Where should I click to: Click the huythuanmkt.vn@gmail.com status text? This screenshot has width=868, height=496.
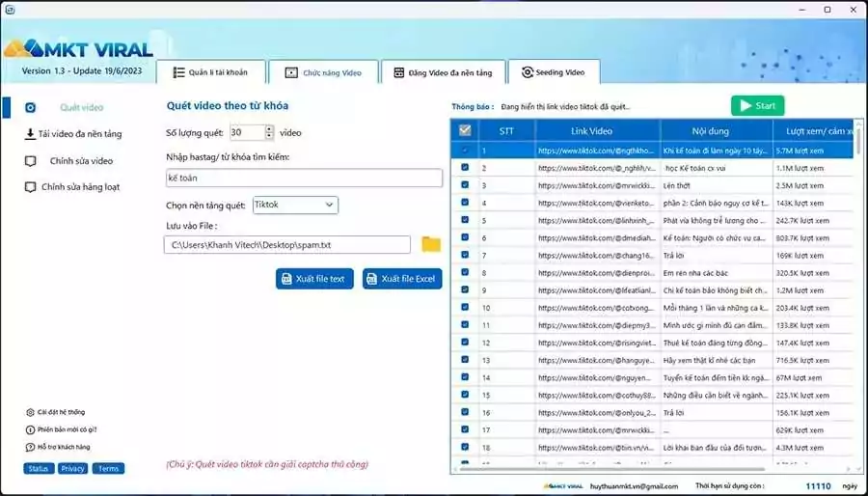coord(634,486)
